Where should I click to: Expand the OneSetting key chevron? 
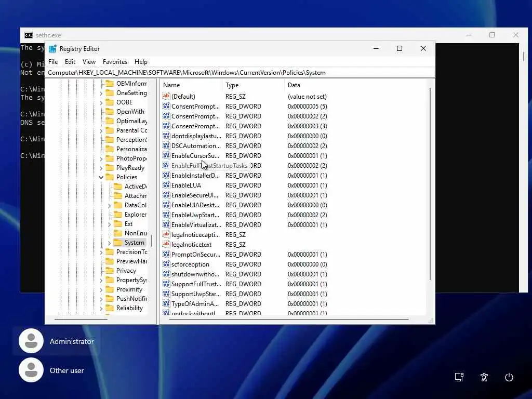pos(101,94)
